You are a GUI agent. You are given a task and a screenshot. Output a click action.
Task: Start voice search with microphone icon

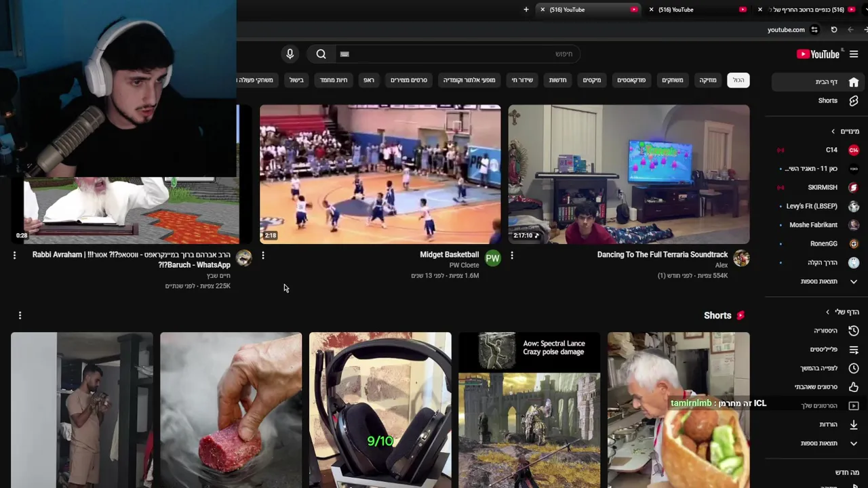[290, 54]
